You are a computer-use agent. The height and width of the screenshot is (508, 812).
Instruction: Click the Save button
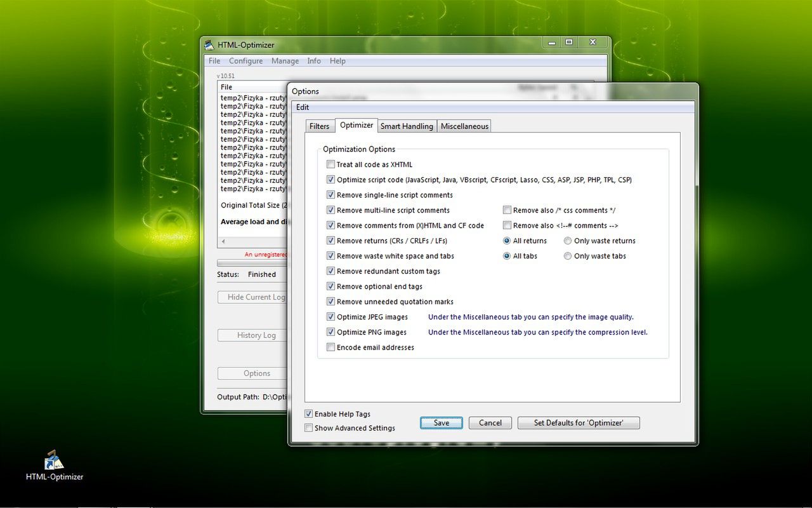click(442, 423)
